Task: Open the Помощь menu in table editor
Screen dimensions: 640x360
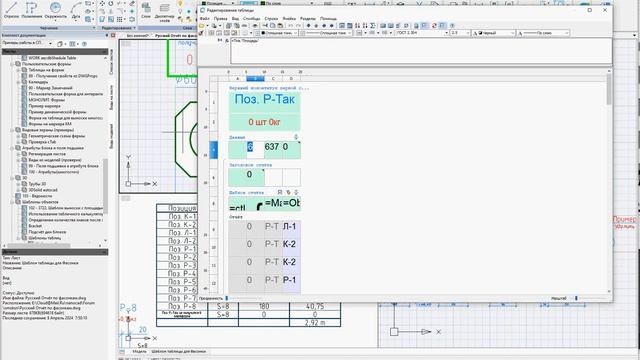Action: 328,19
